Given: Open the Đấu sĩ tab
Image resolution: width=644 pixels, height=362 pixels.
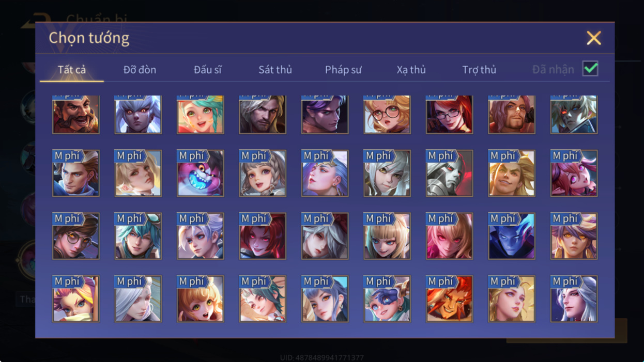Looking at the screenshot, I should point(208,70).
